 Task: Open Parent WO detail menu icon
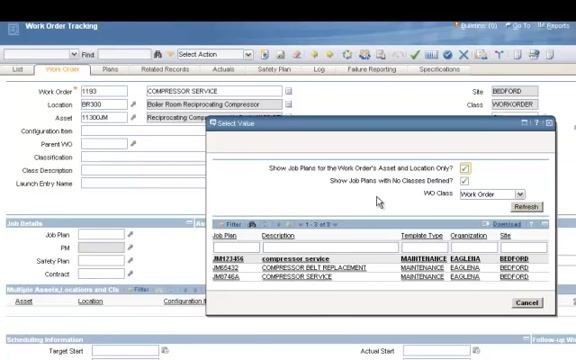(133, 144)
